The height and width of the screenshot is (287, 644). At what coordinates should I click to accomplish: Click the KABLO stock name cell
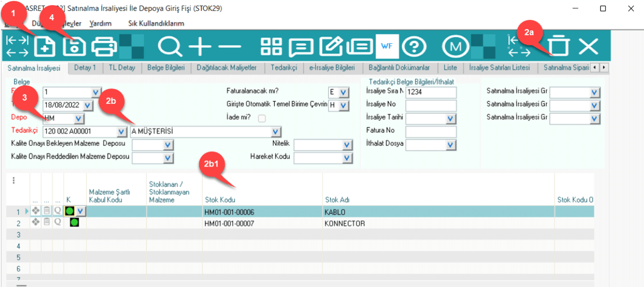tap(438, 212)
